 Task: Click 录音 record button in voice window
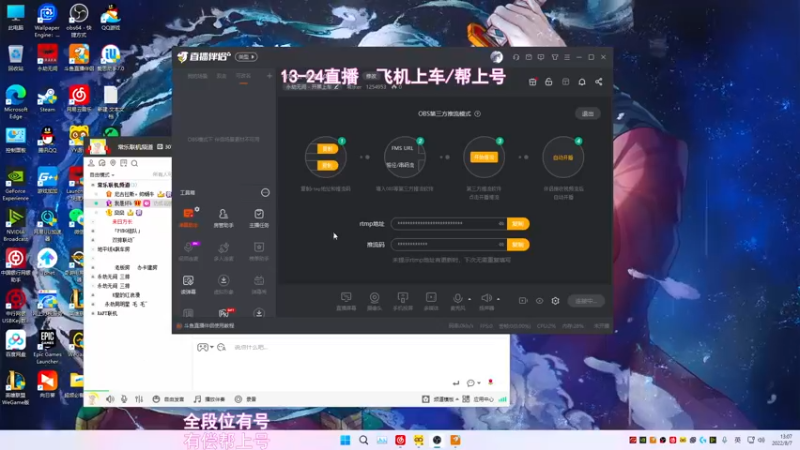[245, 399]
